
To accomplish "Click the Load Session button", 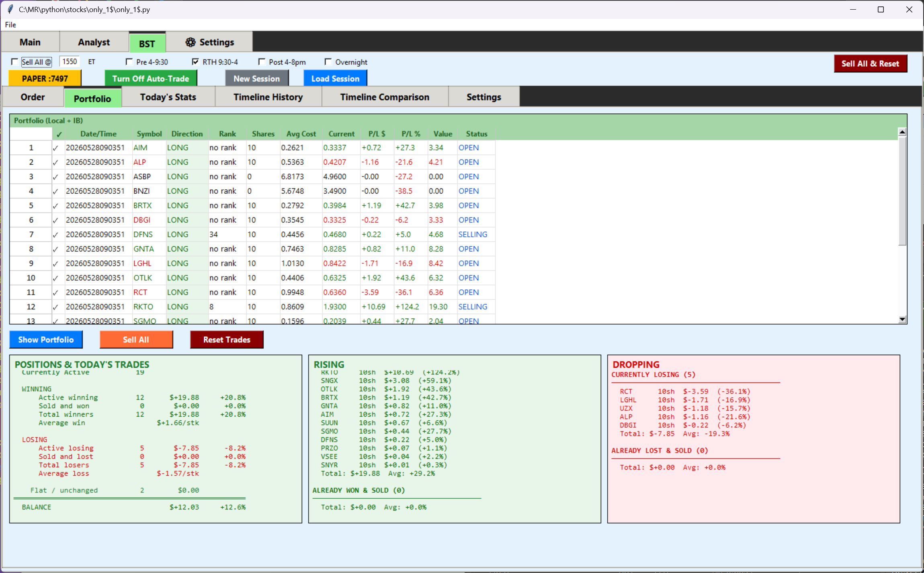I will (x=335, y=78).
